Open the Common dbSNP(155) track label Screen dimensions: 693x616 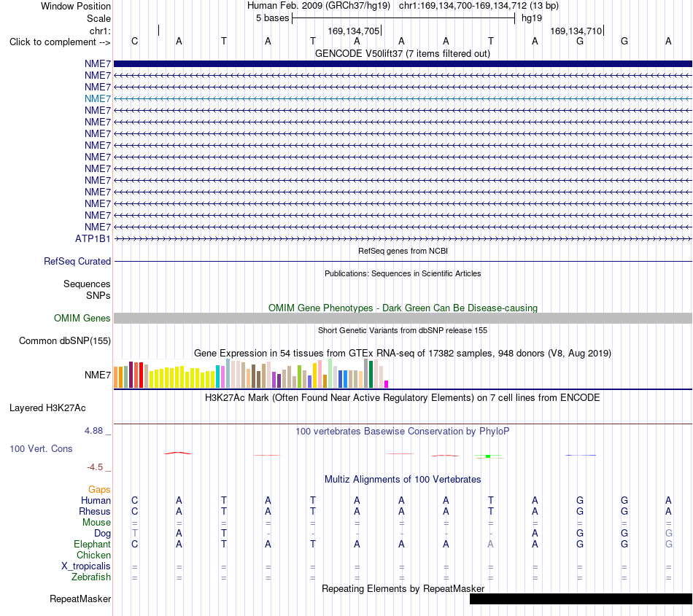pos(65,340)
